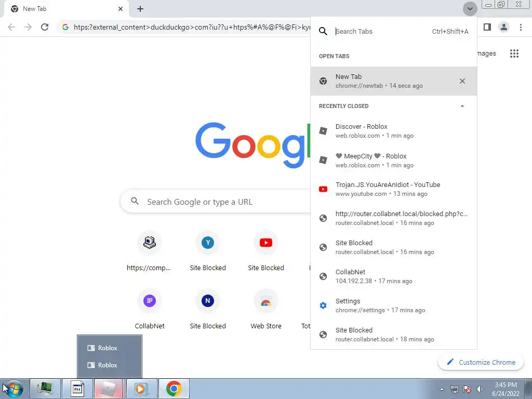Click the Tab Search chevron button
Image resolution: width=532 pixels, height=399 pixels.
[x=470, y=9]
